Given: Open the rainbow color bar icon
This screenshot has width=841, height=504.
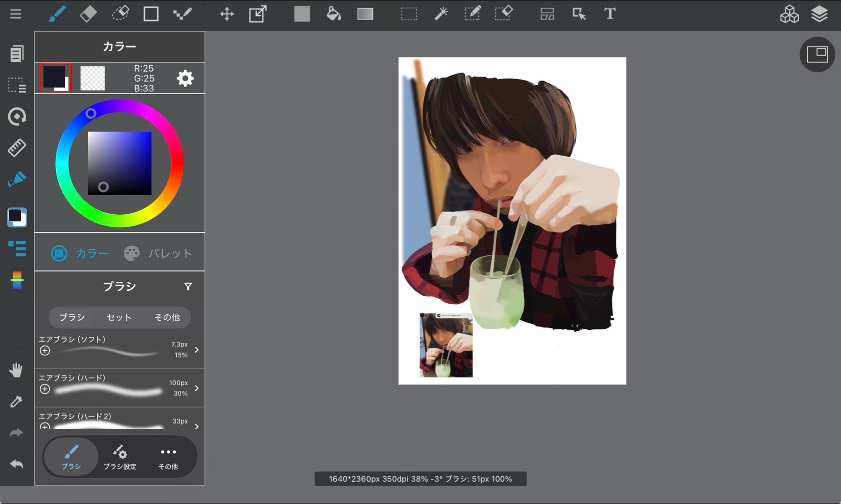Looking at the screenshot, I should pos(17,280).
